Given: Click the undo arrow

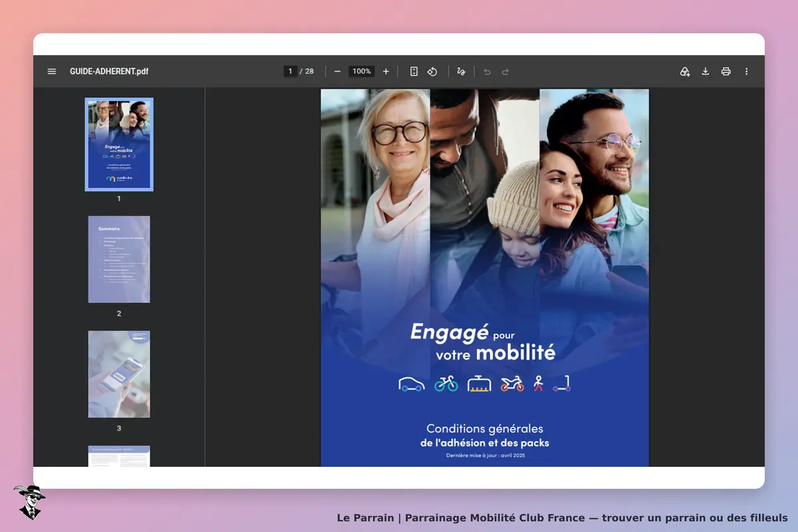Looking at the screenshot, I should point(487,71).
